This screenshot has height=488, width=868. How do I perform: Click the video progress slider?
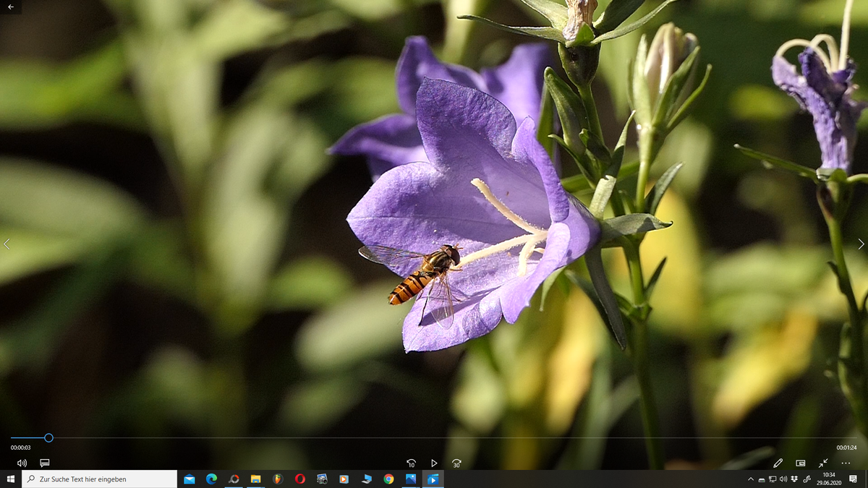[x=48, y=437]
